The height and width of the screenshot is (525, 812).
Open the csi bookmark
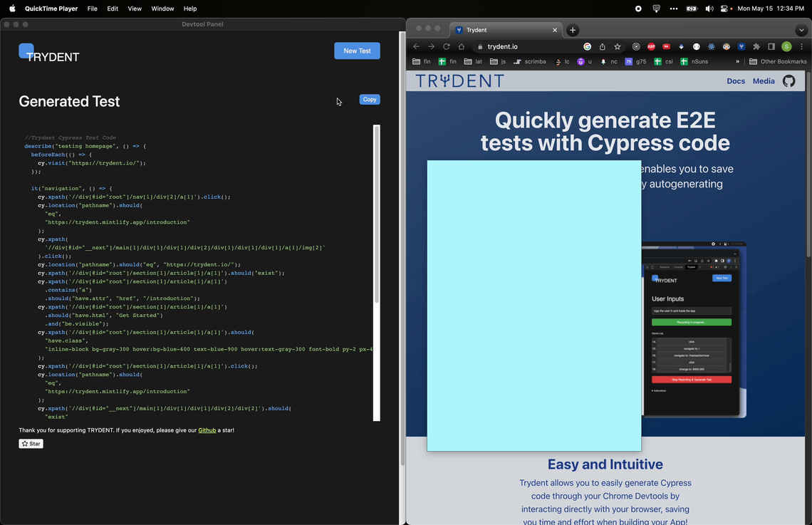663,61
